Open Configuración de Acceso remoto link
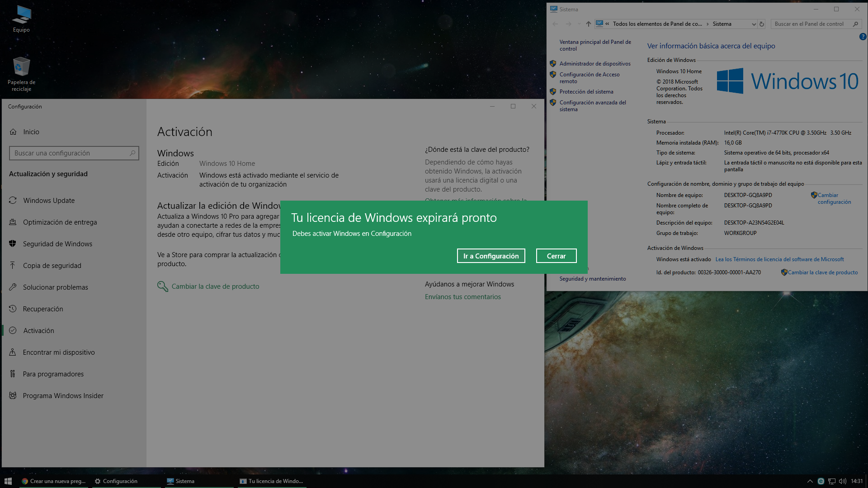 pyautogui.click(x=590, y=78)
